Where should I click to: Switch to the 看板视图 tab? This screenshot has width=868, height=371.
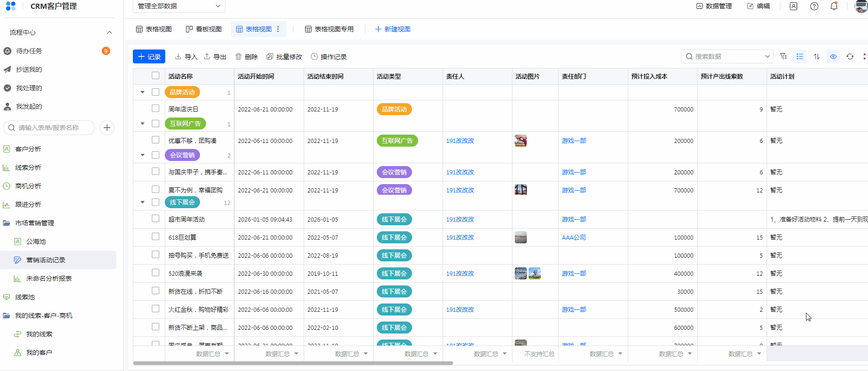pos(204,29)
